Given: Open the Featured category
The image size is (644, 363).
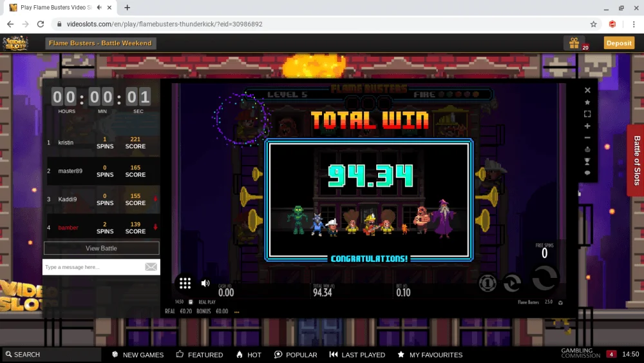Looking at the screenshot, I should [x=200, y=355].
